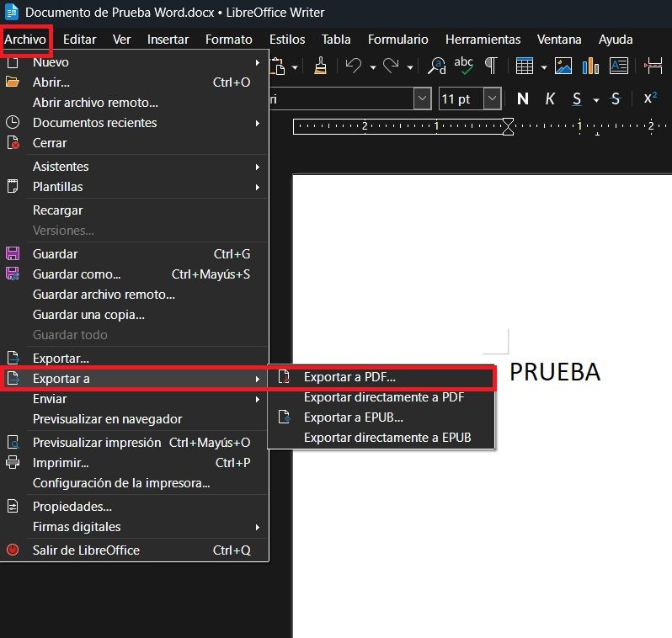Run the abc spelling check icon
Image resolution: width=672 pixels, height=638 pixels.
click(463, 66)
